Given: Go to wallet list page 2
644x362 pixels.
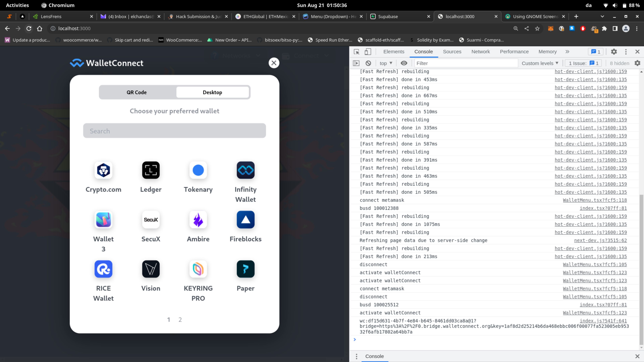Looking at the screenshot, I should tap(180, 320).
